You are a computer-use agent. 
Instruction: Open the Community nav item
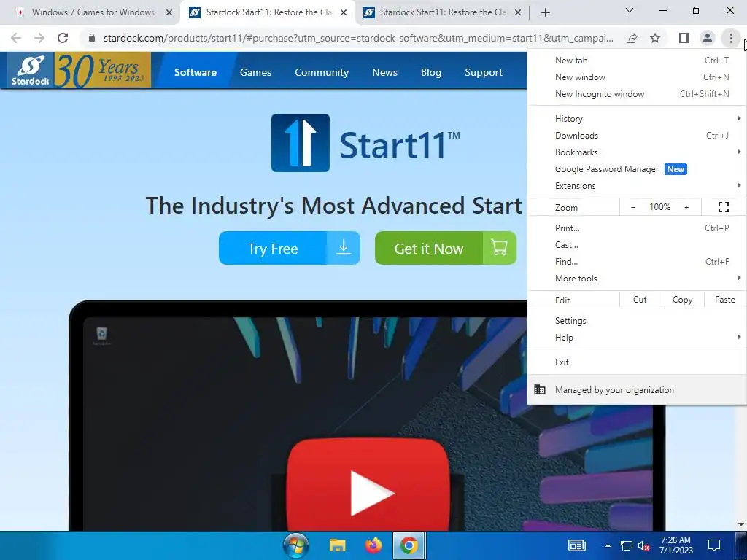322,72
